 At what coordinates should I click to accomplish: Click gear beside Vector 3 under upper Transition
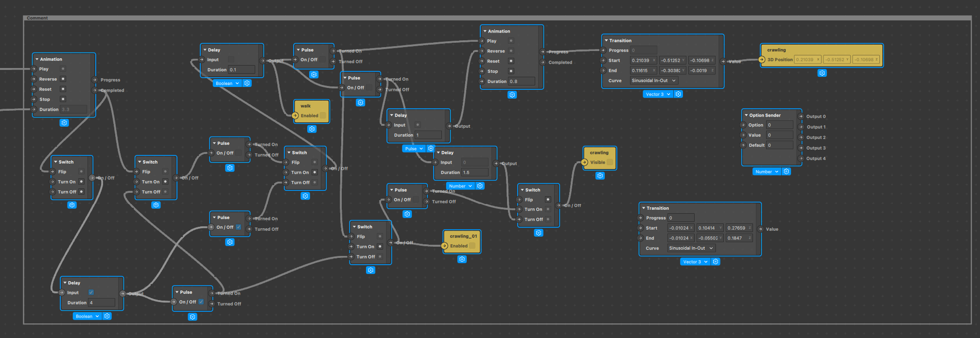(x=679, y=94)
